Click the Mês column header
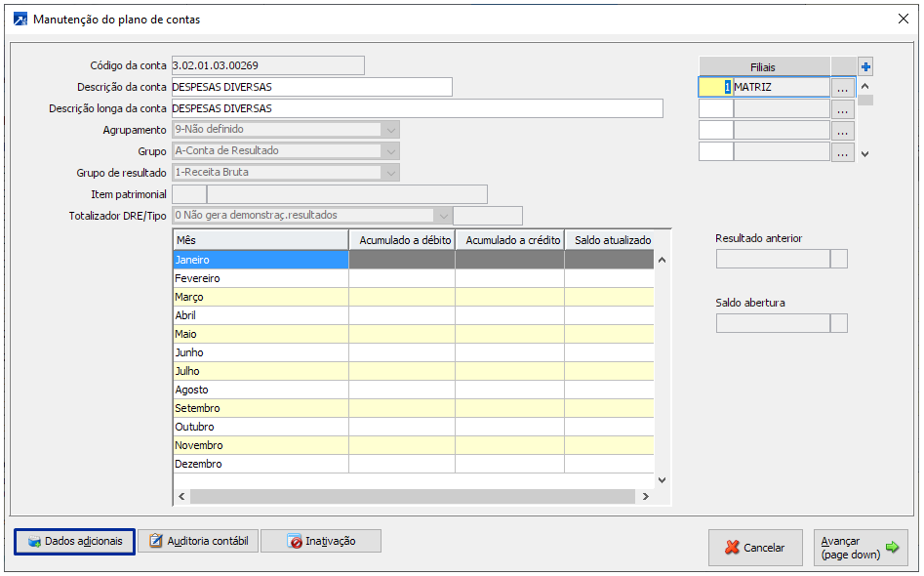The height and width of the screenshot is (576, 924). pyautogui.click(x=261, y=240)
